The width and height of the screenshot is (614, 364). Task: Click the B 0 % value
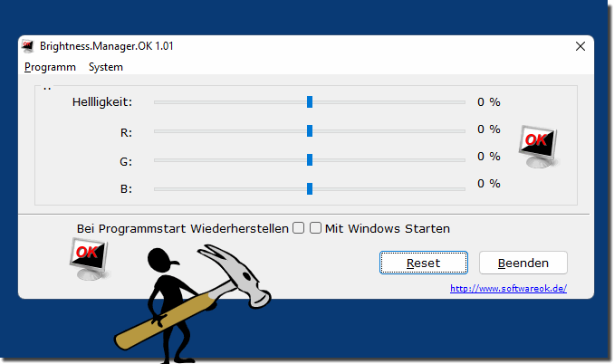click(x=489, y=184)
